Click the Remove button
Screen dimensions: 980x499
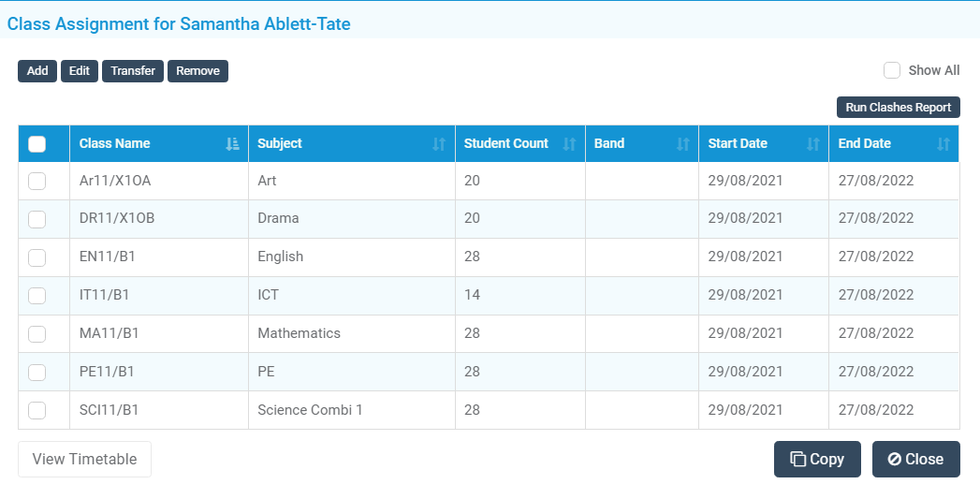click(x=197, y=71)
